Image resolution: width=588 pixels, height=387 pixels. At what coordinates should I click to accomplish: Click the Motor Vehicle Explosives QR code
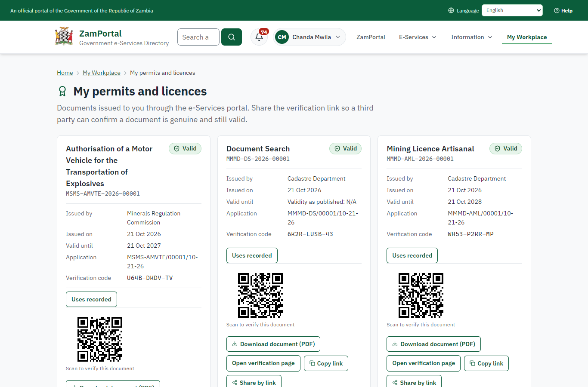100,339
